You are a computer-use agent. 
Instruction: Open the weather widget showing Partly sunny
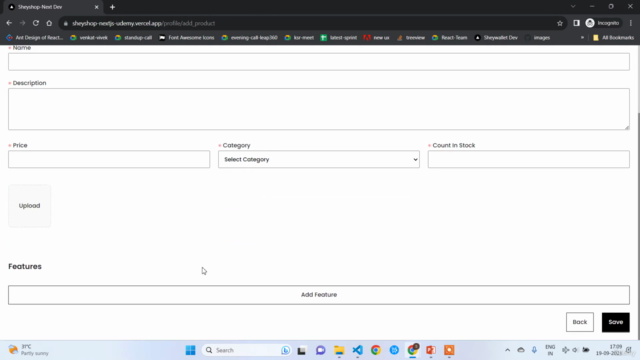click(x=29, y=350)
